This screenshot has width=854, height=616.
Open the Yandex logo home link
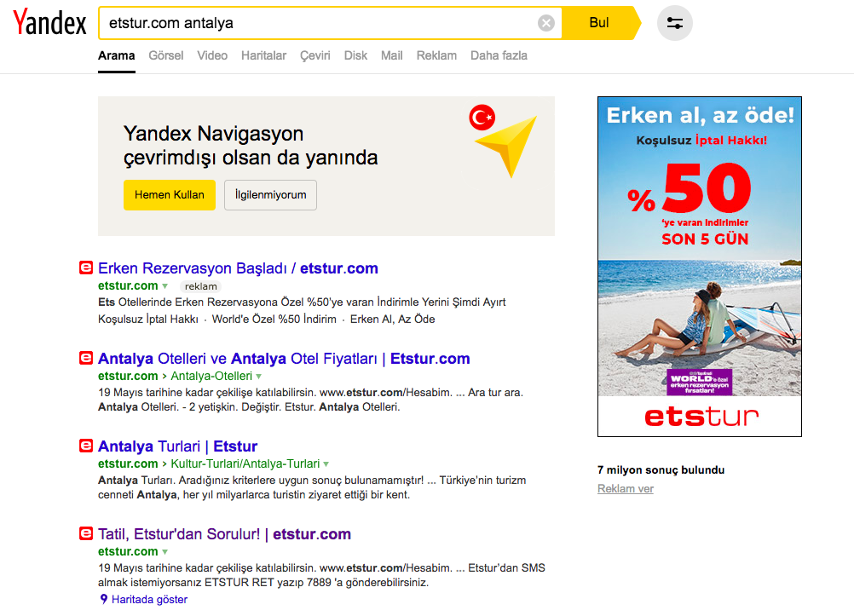49,22
